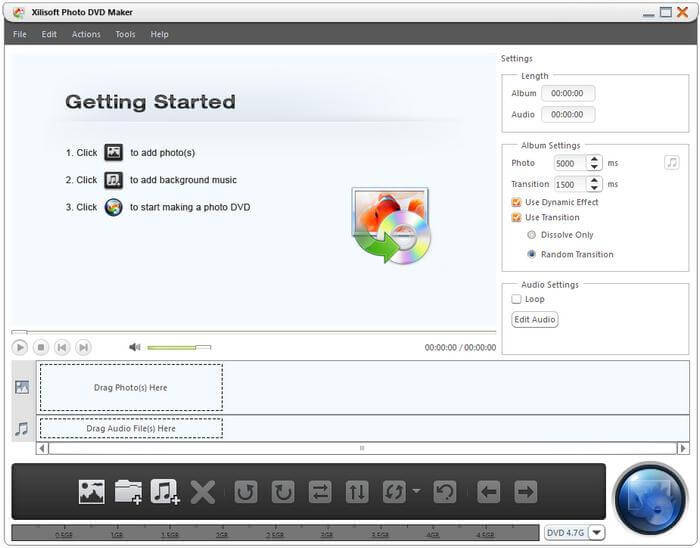Image resolution: width=700 pixels, height=548 pixels.
Task: Click timeline scrollbar left arrow
Action: click(x=42, y=448)
